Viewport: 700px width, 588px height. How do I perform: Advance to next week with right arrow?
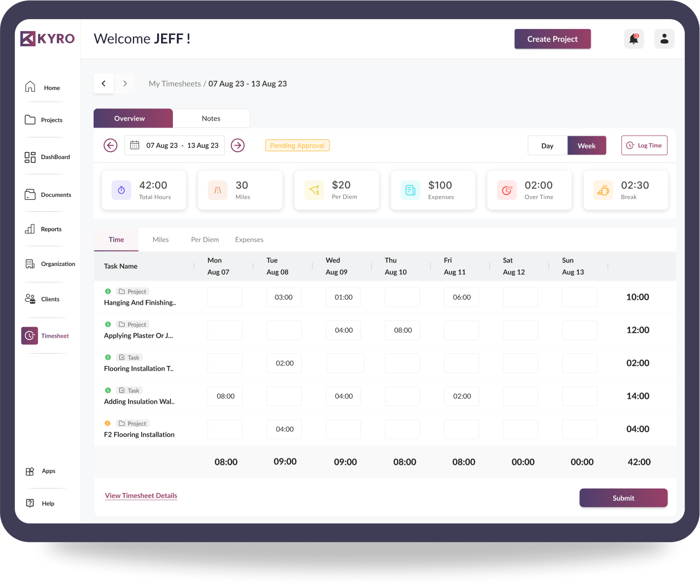pyautogui.click(x=238, y=145)
